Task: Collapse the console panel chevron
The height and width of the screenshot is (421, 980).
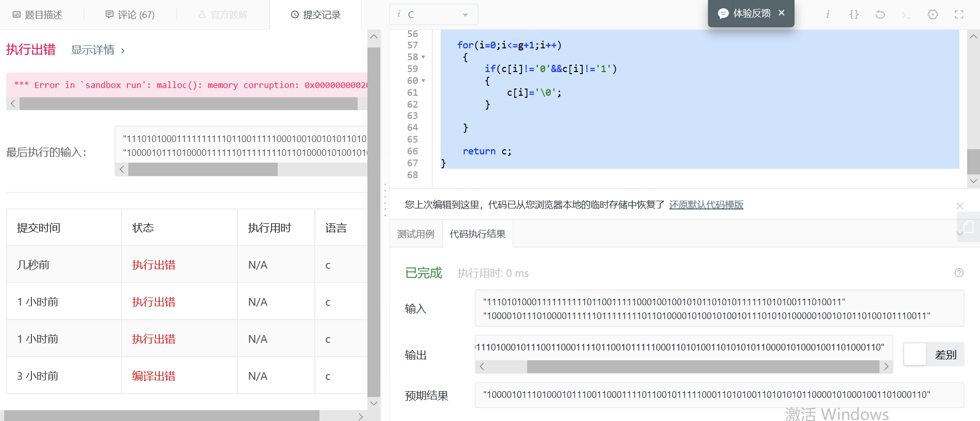Action: pyautogui.click(x=959, y=233)
